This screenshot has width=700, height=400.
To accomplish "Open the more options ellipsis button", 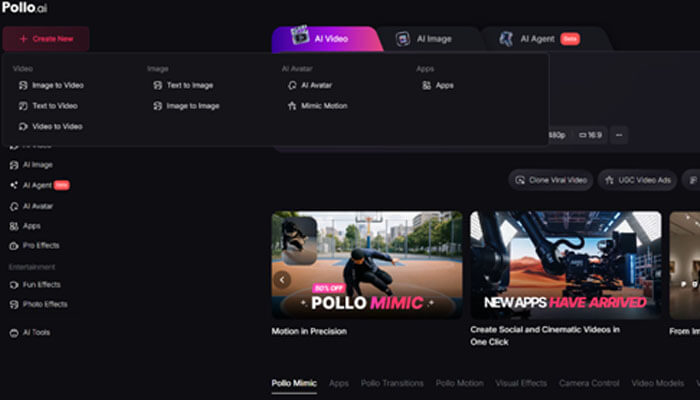I will pyautogui.click(x=619, y=135).
